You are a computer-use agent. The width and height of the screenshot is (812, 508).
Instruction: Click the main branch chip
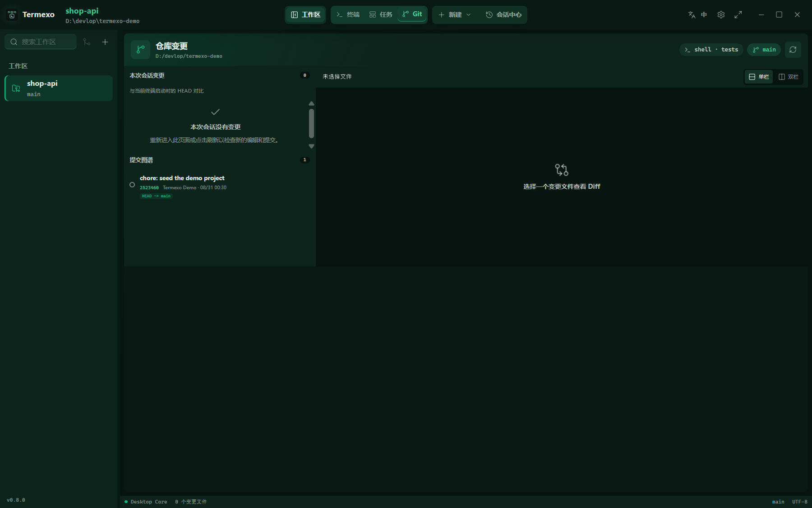(764, 50)
